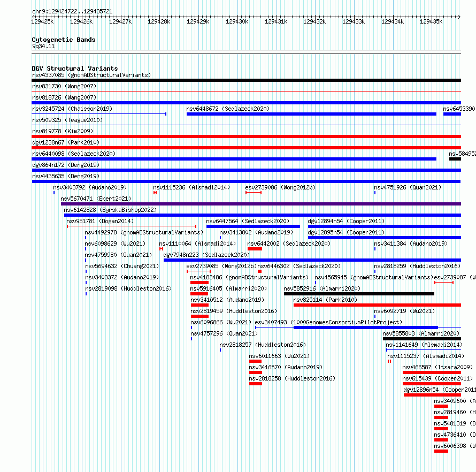The width and height of the screenshot is (476, 472).
Task: Click nsv6442002 (Sedlazeck2020) label
Action: (x=289, y=243)
